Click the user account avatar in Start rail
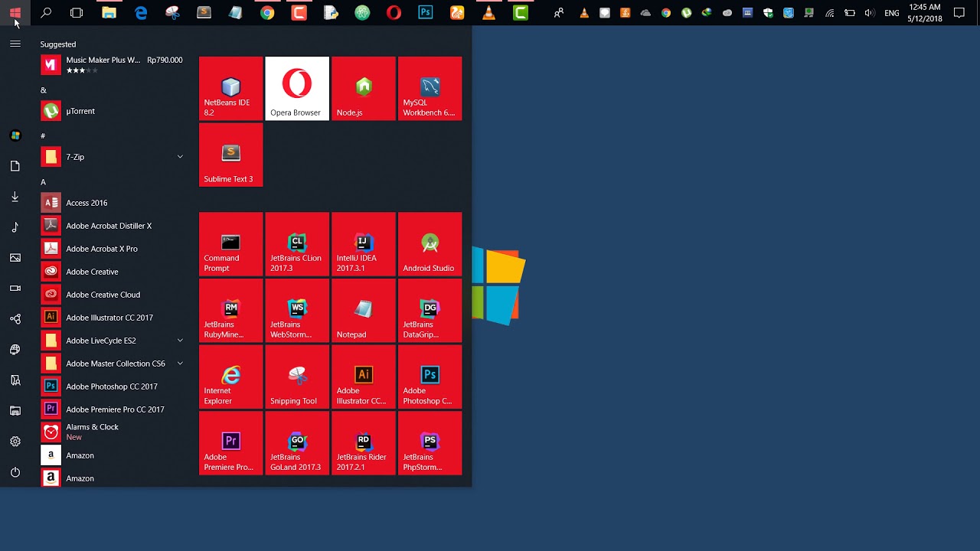 pyautogui.click(x=15, y=135)
